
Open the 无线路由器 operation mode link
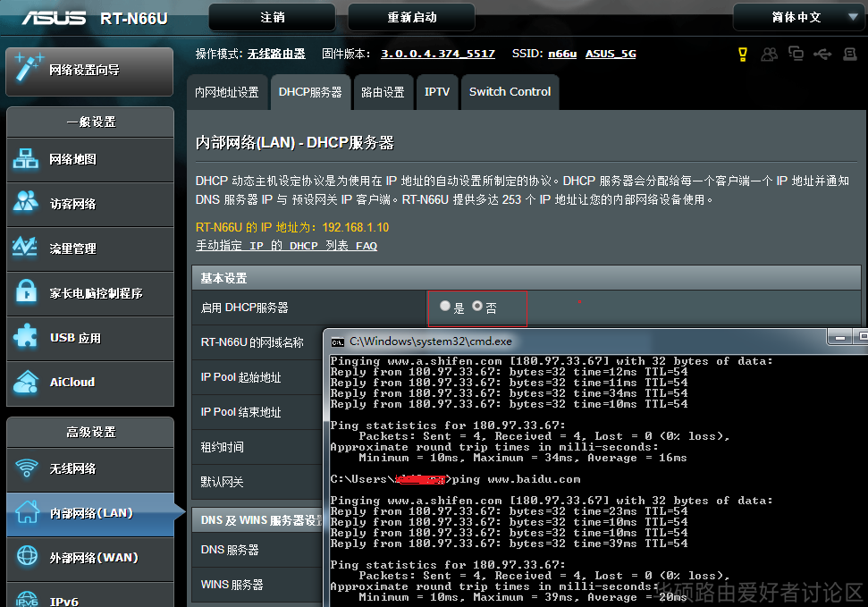click(x=276, y=54)
